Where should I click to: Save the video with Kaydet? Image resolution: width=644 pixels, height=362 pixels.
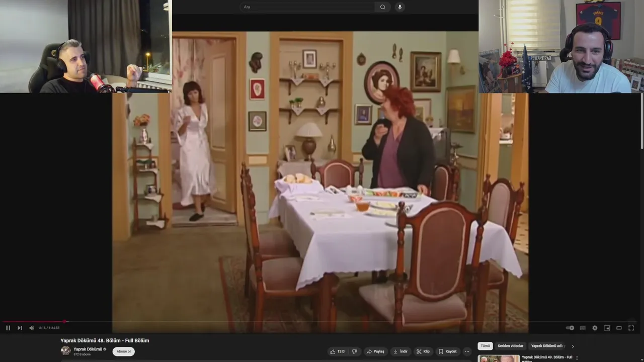point(447,351)
